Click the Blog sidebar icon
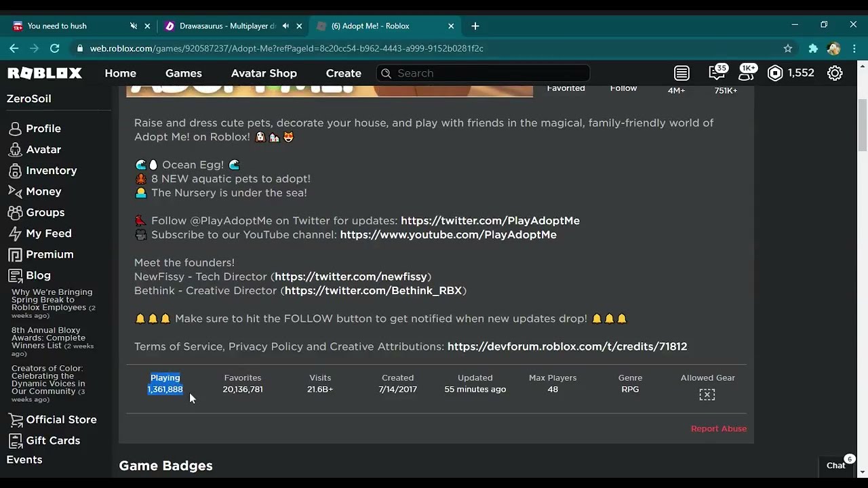 point(15,276)
